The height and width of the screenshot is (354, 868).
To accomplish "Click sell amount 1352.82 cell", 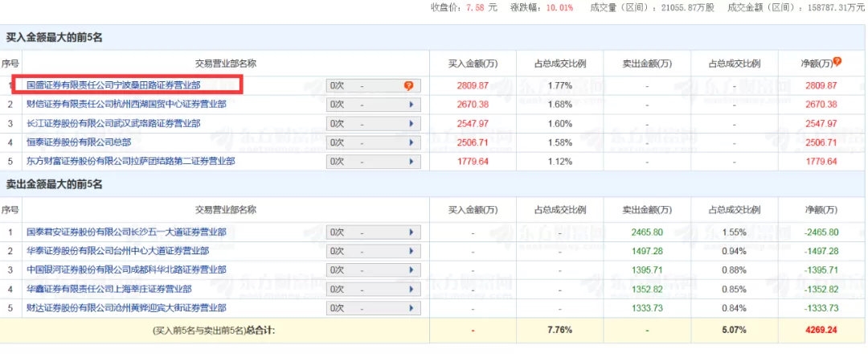I will tap(647, 289).
